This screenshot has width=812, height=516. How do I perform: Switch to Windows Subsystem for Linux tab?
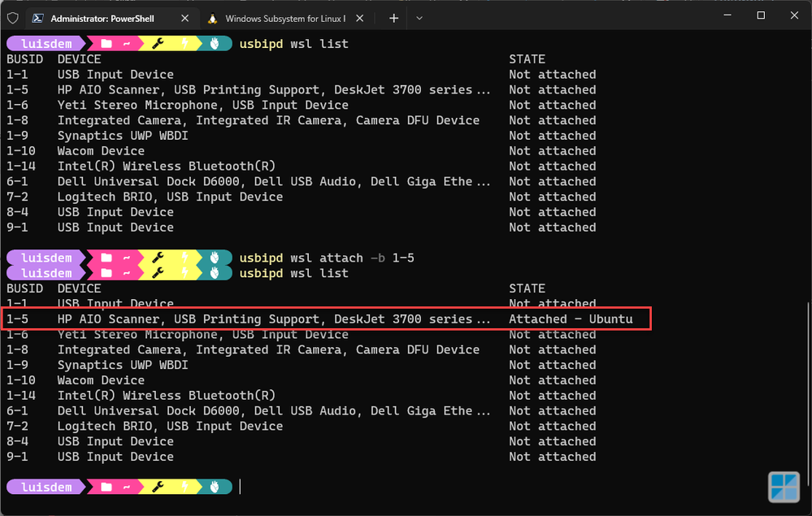(x=285, y=18)
